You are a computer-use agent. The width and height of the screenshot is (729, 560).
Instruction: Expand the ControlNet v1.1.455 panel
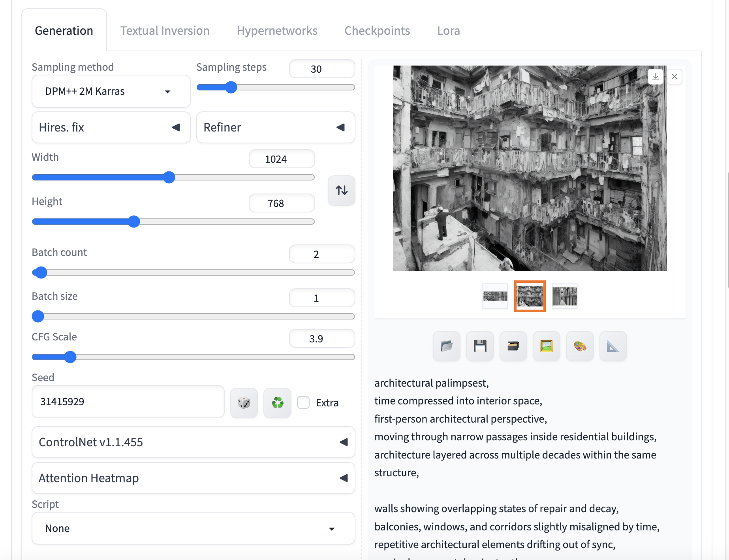193,442
